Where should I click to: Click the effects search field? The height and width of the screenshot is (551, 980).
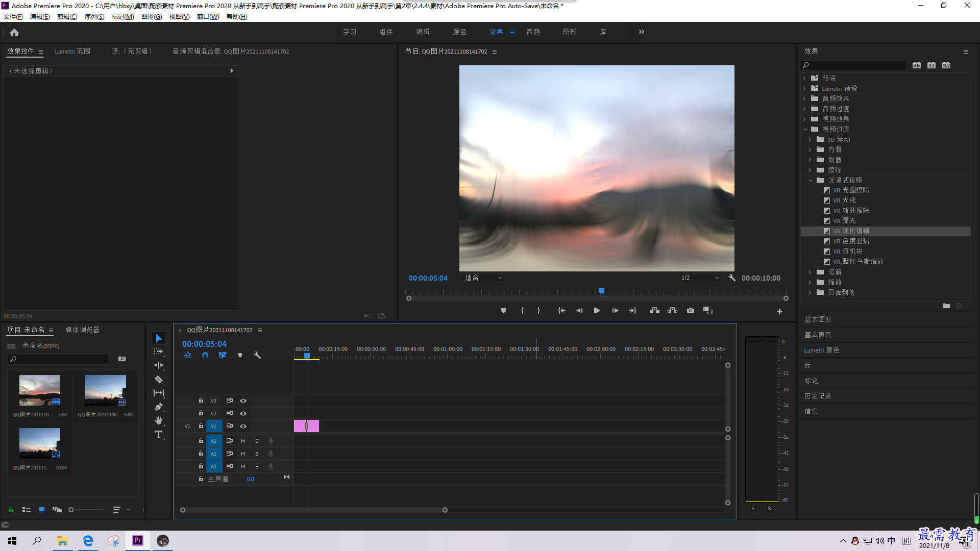tap(853, 65)
